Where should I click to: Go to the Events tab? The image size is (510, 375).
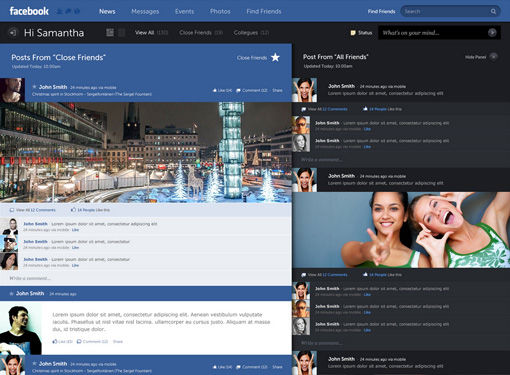(x=184, y=11)
